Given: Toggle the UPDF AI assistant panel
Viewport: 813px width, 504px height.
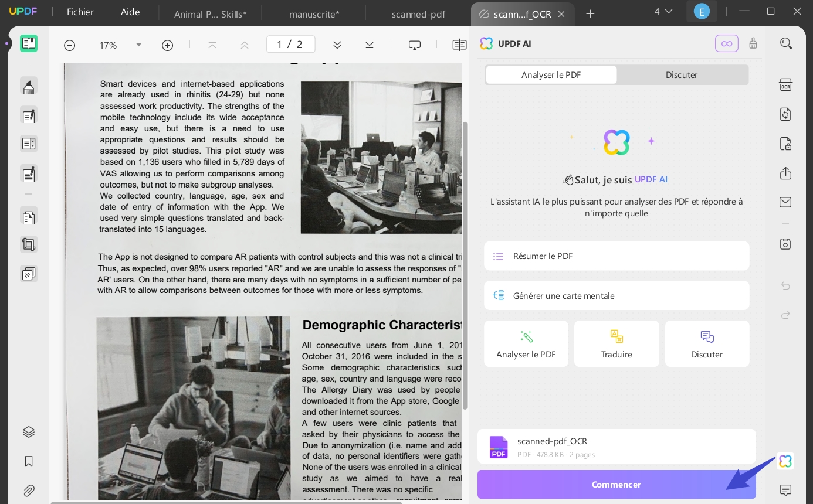Looking at the screenshot, I should point(785,461).
